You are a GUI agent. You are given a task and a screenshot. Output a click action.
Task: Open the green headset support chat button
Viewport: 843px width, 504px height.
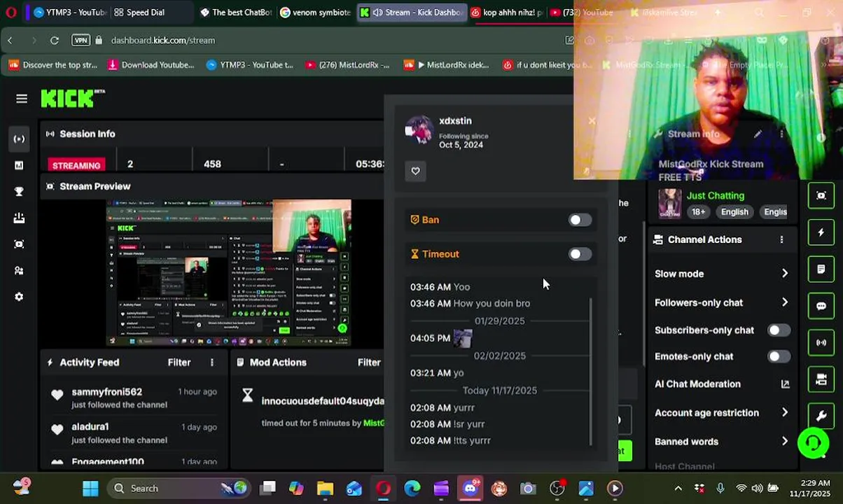click(x=814, y=443)
